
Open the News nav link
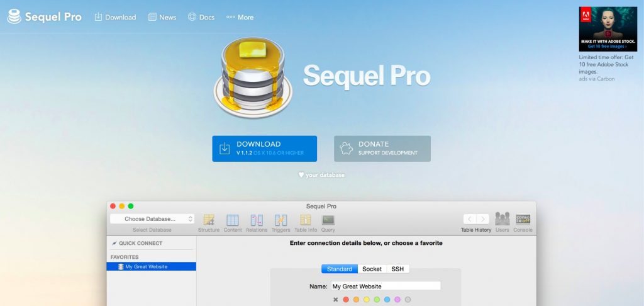point(162,17)
